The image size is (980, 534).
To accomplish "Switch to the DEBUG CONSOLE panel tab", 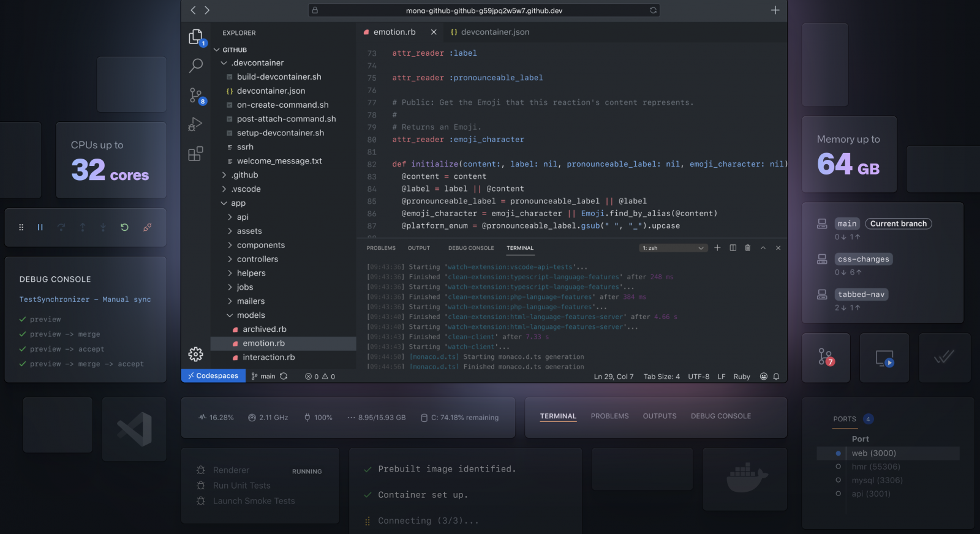I will tap(470, 248).
